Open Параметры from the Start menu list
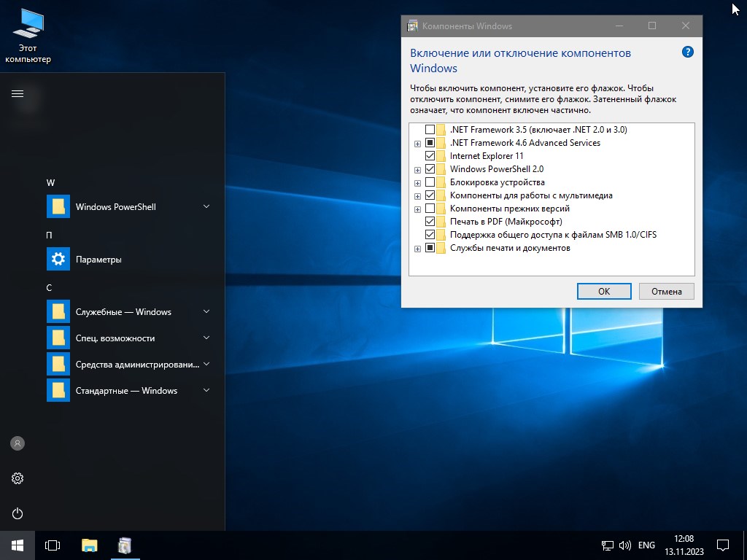The width and height of the screenshot is (747, 560). click(x=98, y=260)
